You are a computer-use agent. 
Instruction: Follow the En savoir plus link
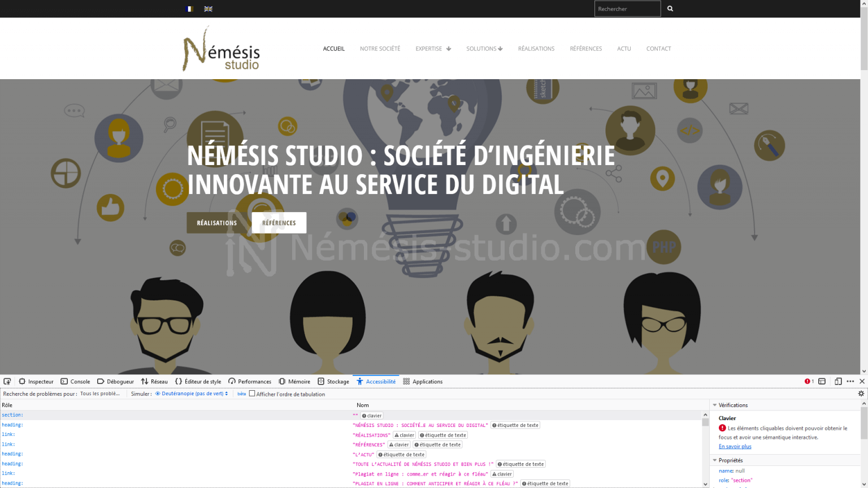click(x=734, y=446)
